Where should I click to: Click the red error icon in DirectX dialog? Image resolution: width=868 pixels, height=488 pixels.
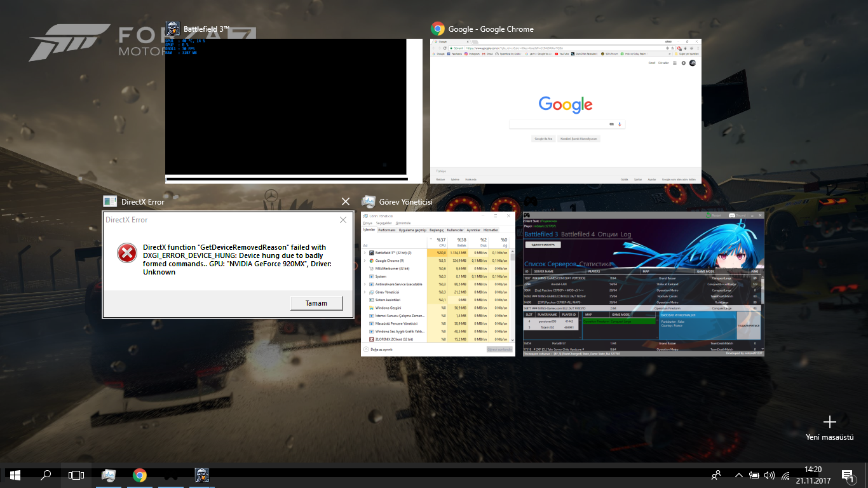(x=127, y=253)
